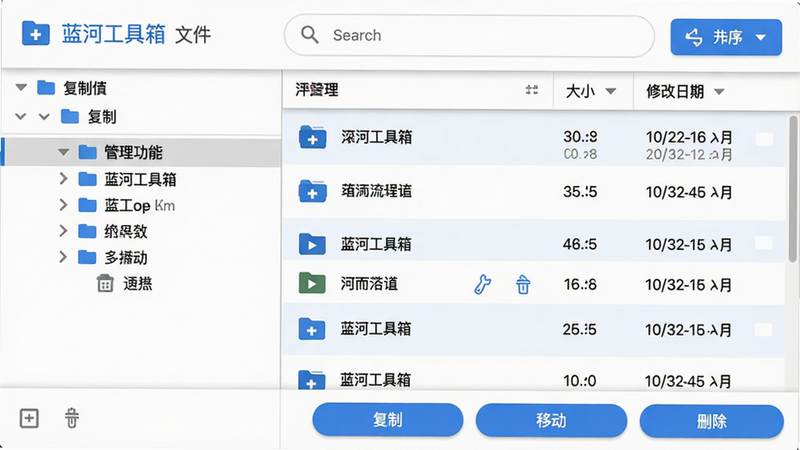Select 蓝河工具箱 in the sidebar tree

click(x=140, y=179)
